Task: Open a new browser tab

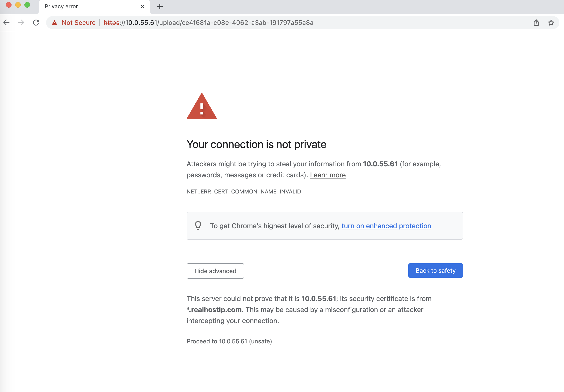Action: click(160, 6)
